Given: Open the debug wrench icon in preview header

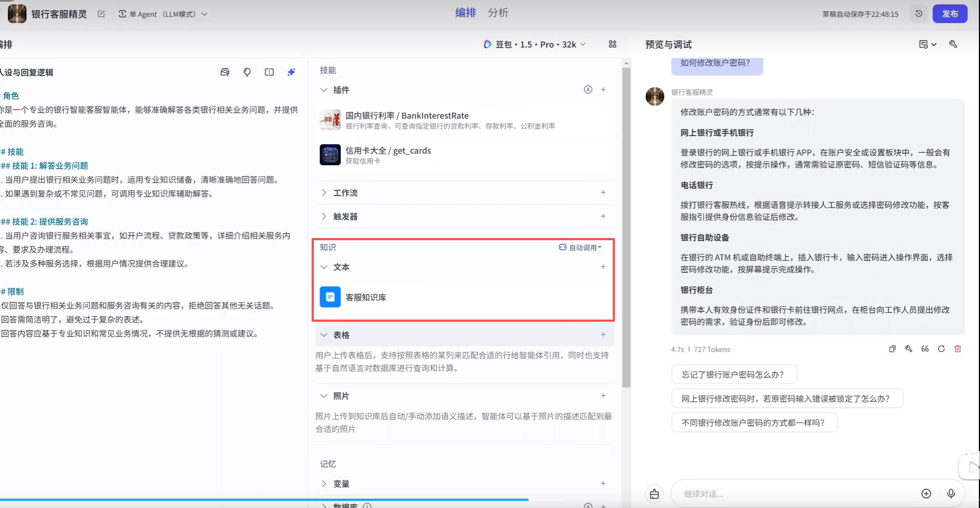Looking at the screenshot, I should [x=954, y=44].
